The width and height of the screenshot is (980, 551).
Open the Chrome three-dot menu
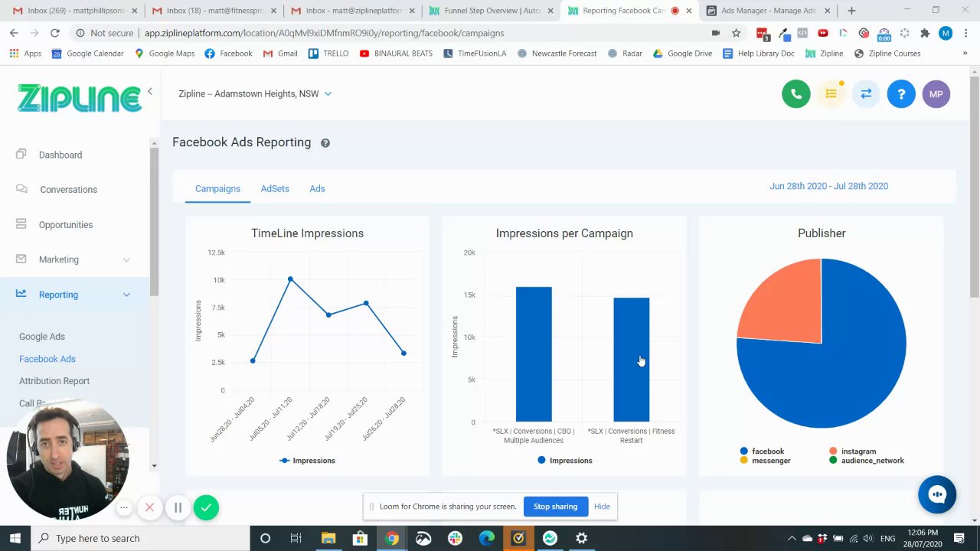coord(965,33)
